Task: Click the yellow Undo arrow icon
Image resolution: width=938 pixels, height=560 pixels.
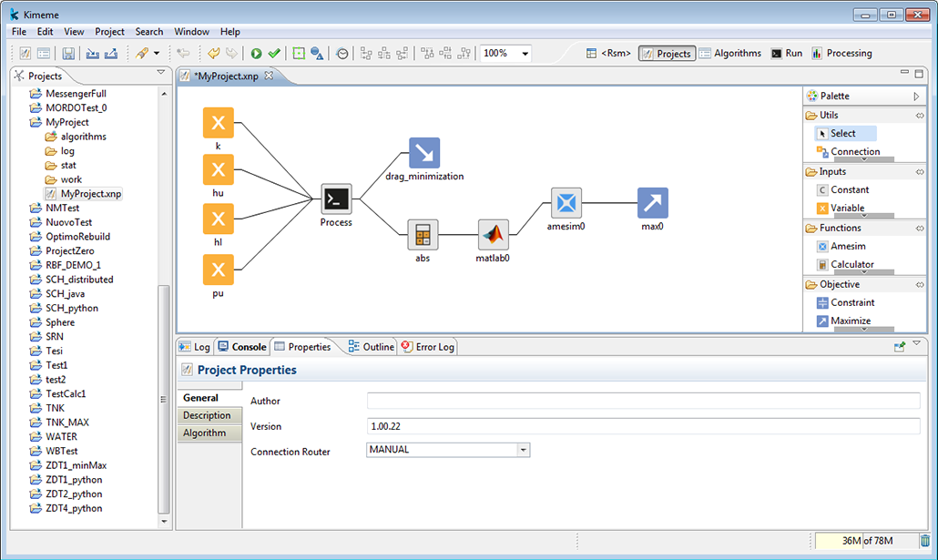Action: (213, 53)
